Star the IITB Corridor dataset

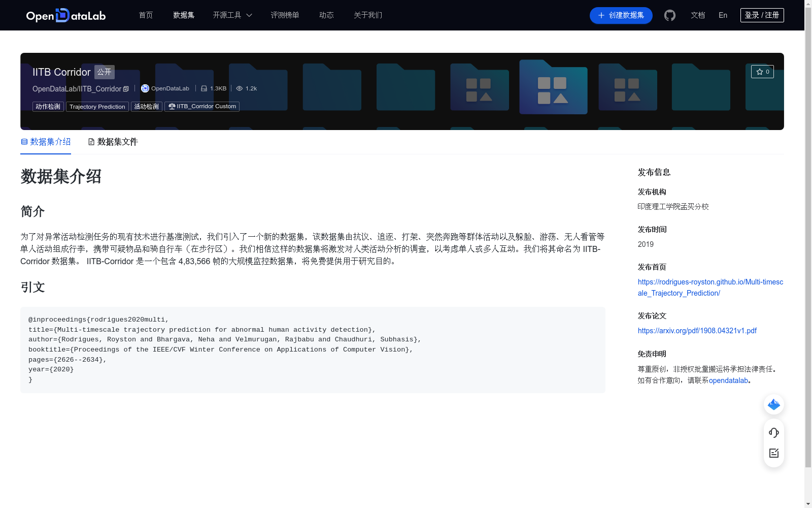762,72
